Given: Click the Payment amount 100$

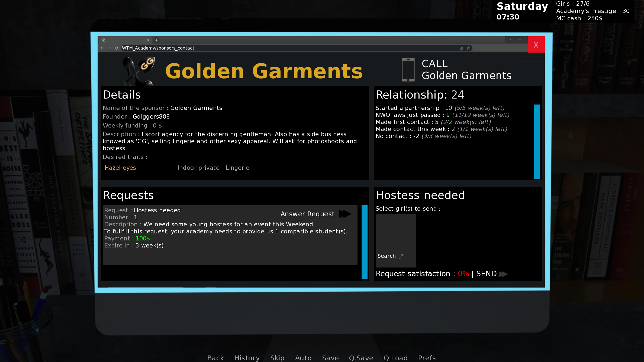Looking at the screenshot, I should click(143, 239).
